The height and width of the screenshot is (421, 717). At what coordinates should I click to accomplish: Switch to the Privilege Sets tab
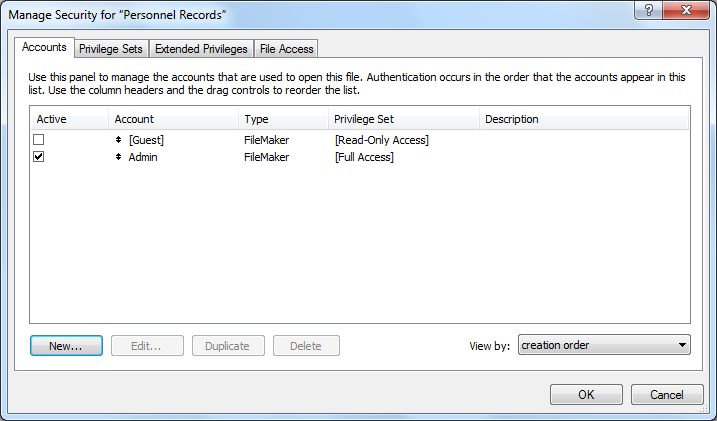(111, 48)
